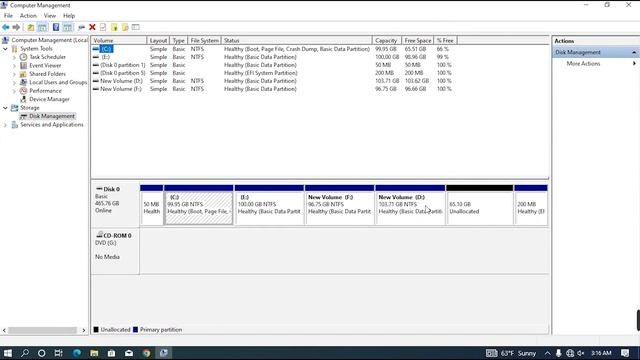
Task: Expand Local Users and Groups node
Action: [x=14, y=82]
